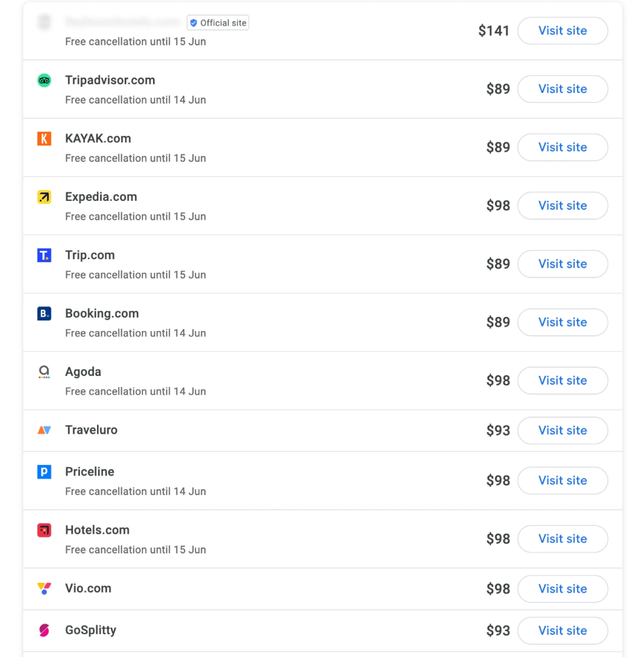Click the Official site verified badge
The image size is (644, 657).
pos(218,23)
